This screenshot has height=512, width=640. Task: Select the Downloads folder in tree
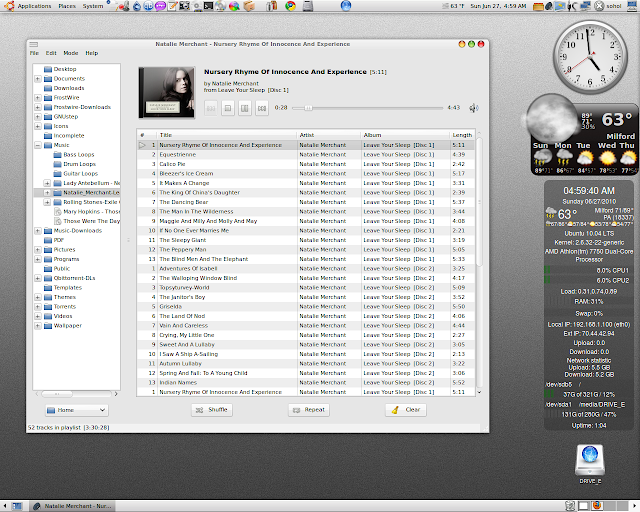[64, 88]
